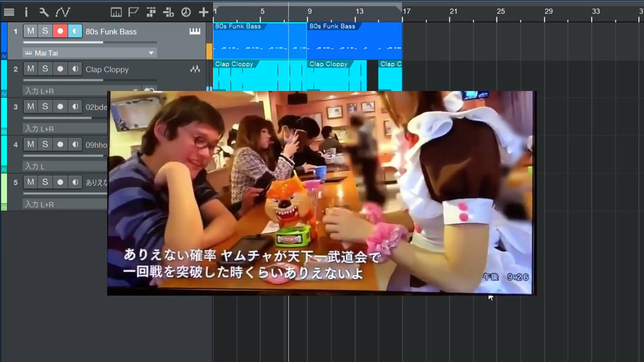Open the time ruler clock icon
644x362 pixels.
[186, 12]
